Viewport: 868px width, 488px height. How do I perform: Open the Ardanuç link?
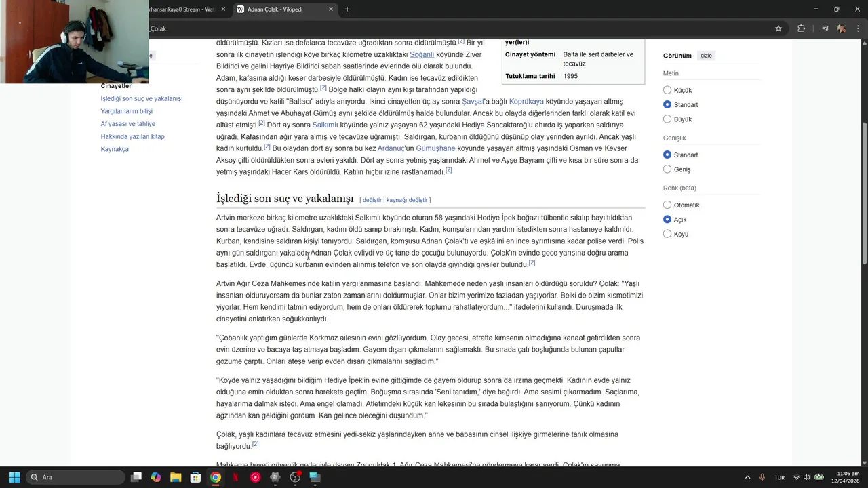pyautogui.click(x=391, y=148)
